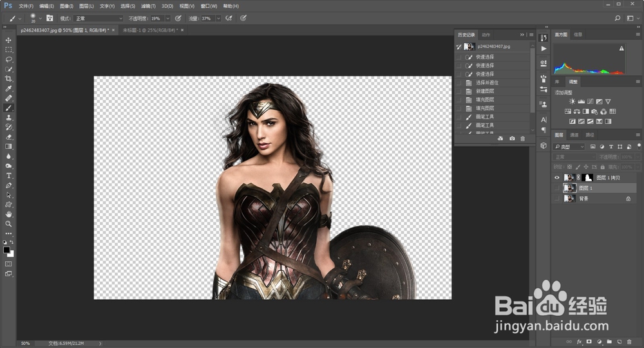Select the Zoom tool

[8, 224]
